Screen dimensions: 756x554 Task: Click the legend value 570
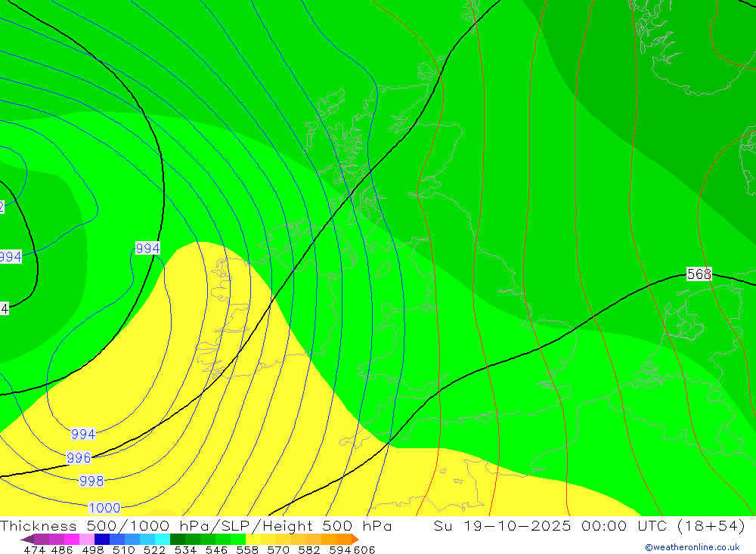[277, 549]
